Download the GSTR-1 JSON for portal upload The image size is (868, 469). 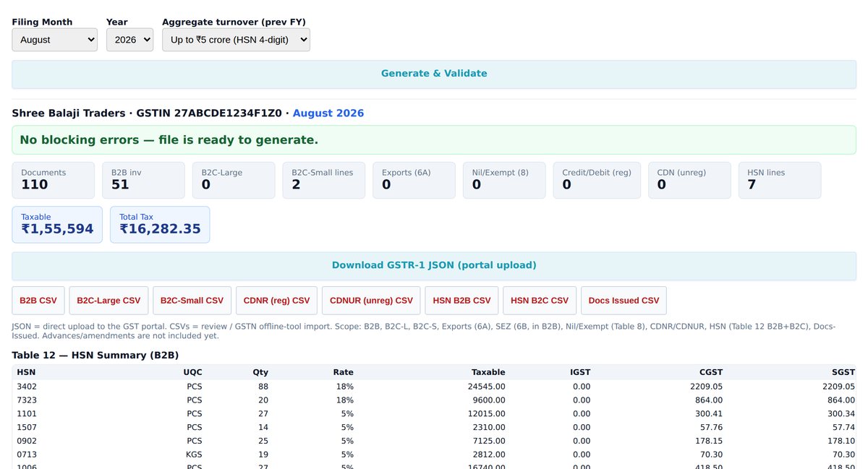tap(434, 265)
